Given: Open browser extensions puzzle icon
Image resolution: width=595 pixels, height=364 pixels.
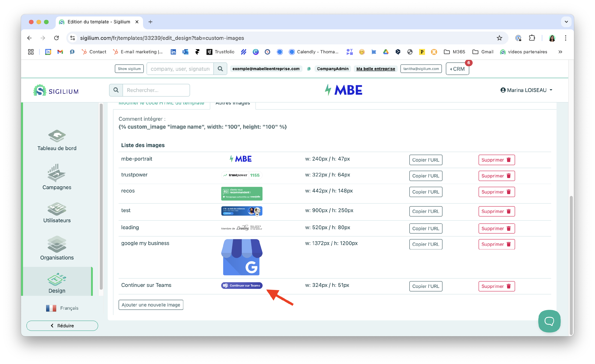Looking at the screenshot, I should 532,38.
